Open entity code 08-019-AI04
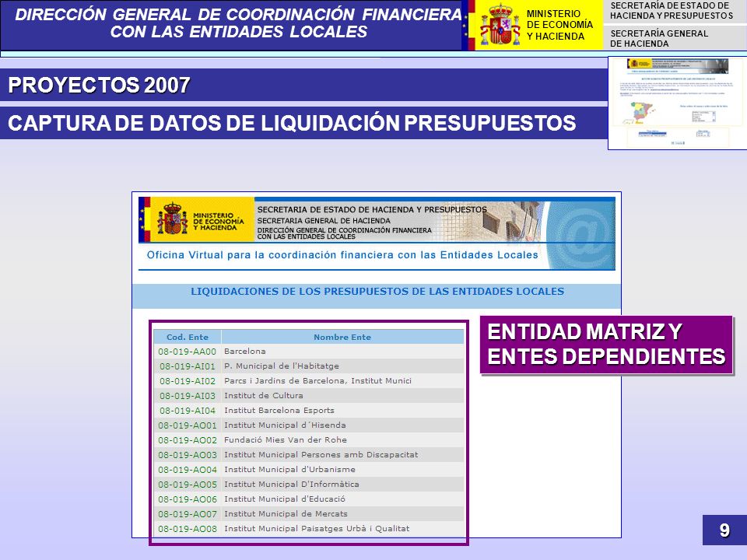 pyautogui.click(x=188, y=411)
